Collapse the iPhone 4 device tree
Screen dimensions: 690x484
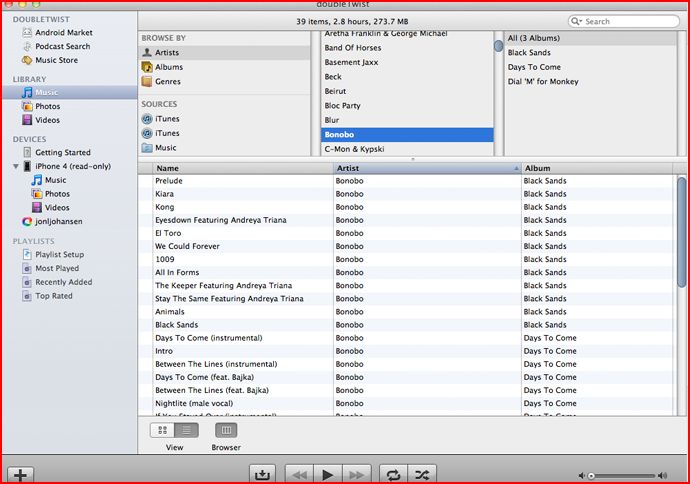point(16,166)
